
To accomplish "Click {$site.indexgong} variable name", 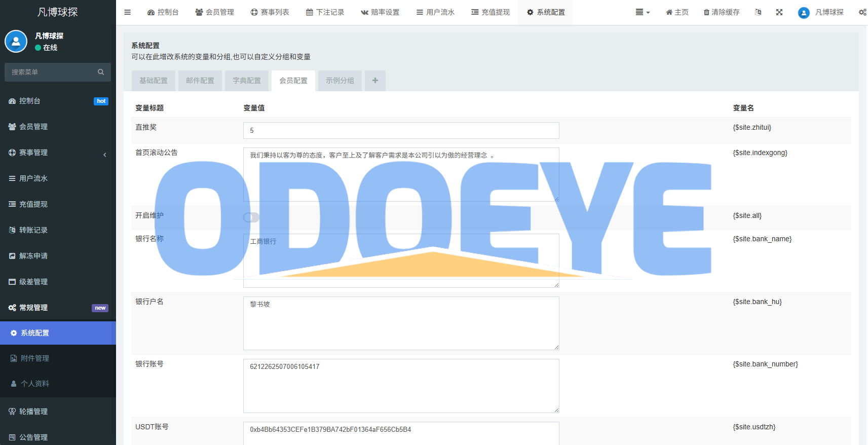I will coord(760,153).
